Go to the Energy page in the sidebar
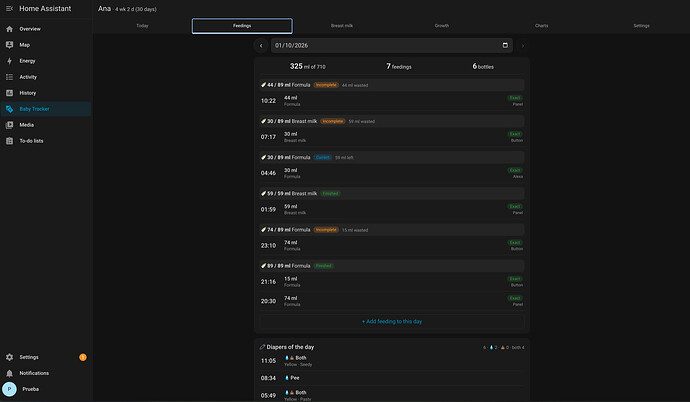The image size is (690, 402). pyautogui.click(x=46, y=61)
